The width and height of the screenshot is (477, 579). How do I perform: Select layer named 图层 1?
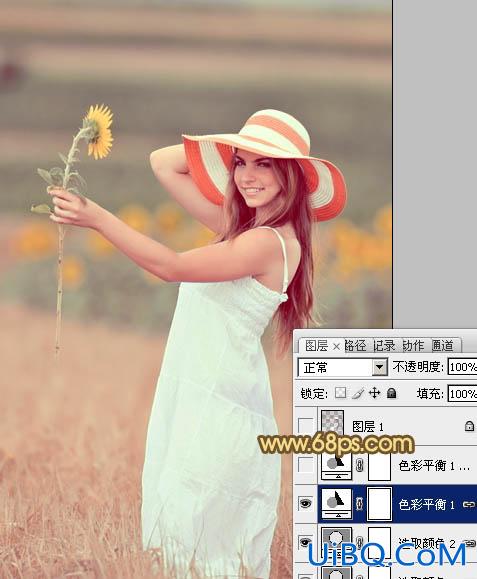pyautogui.click(x=368, y=427)
